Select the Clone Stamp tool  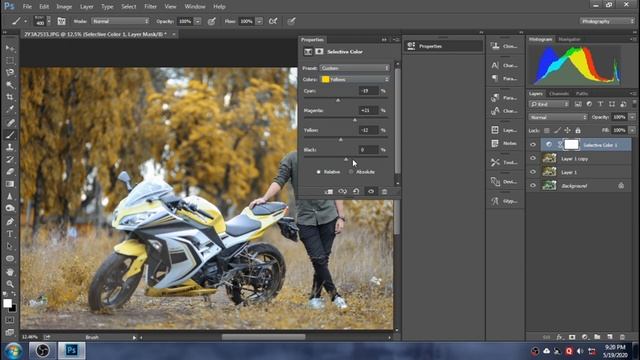[10, 147]
